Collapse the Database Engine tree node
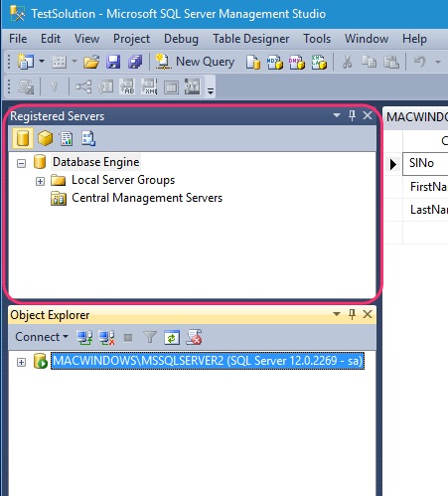This screenshot has width=448, height=496. [x=21, y=163]
